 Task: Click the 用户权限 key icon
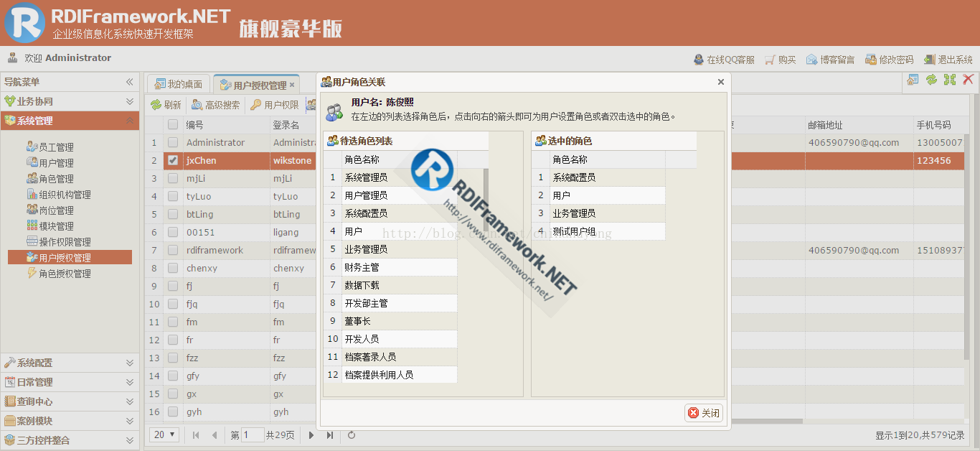tap(256, 105)
